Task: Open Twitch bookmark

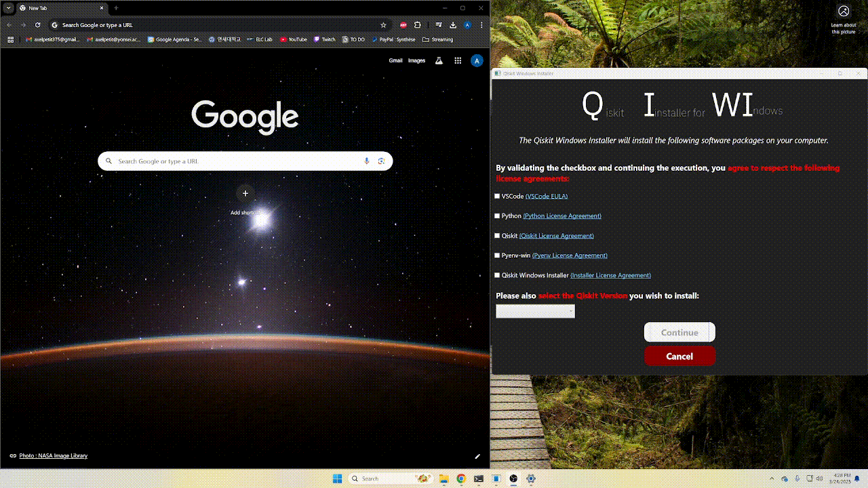Action: (x=325, y=39)
